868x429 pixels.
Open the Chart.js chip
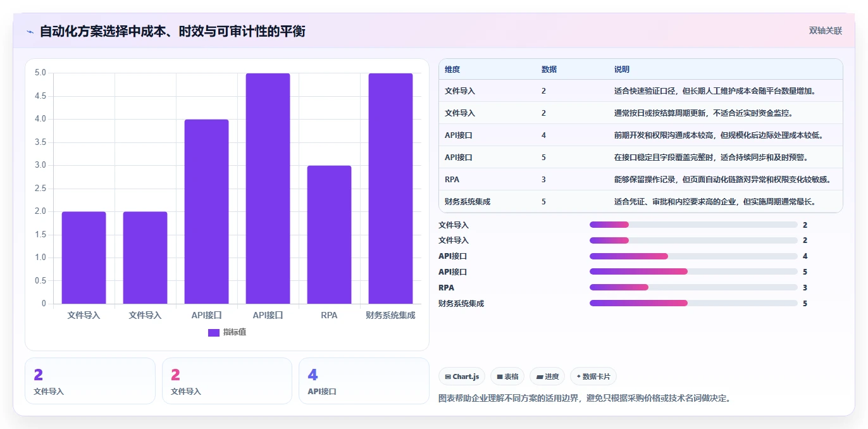coord(462,376)
